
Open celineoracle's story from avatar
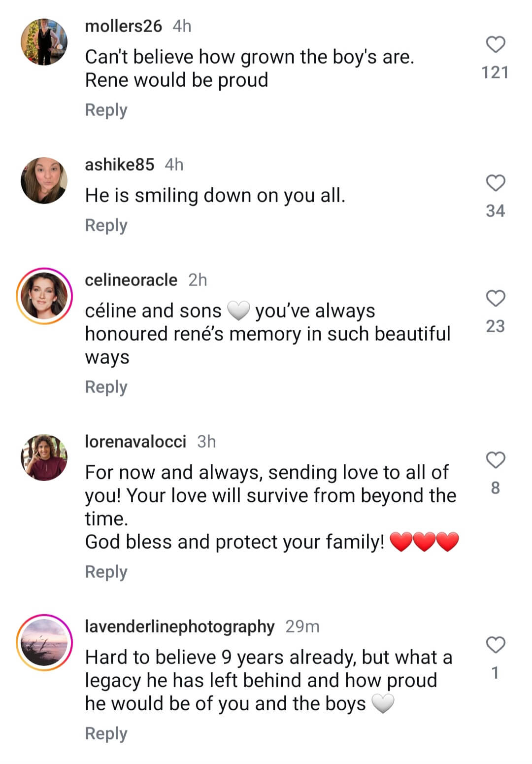click(44, 296)
